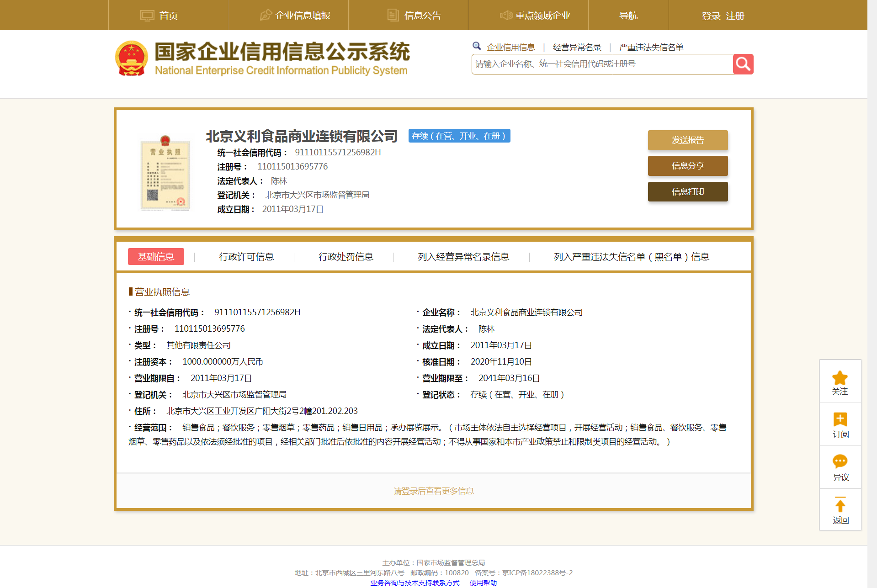877x588 pixels.
Task: Click the national emblem logo
Action: [132, 58]
